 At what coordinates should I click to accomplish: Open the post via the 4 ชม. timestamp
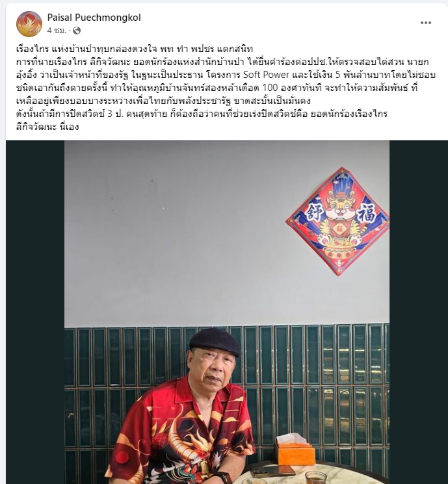click(57, 31)
